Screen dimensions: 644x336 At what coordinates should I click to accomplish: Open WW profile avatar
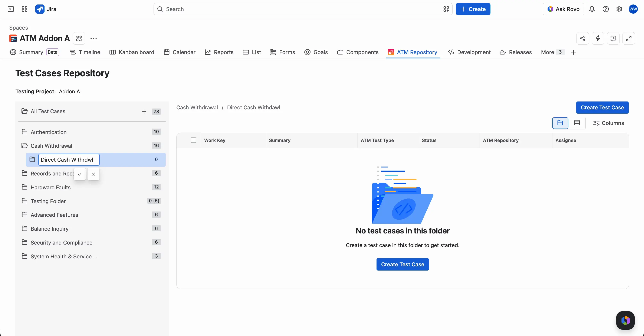pos(633,9)
